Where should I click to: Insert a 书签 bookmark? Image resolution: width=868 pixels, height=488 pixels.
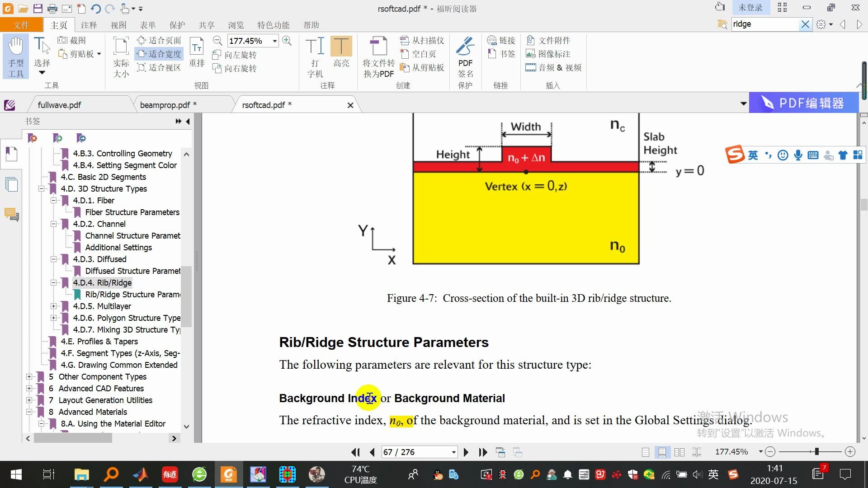pyautogui.click(x=500, y=53)
